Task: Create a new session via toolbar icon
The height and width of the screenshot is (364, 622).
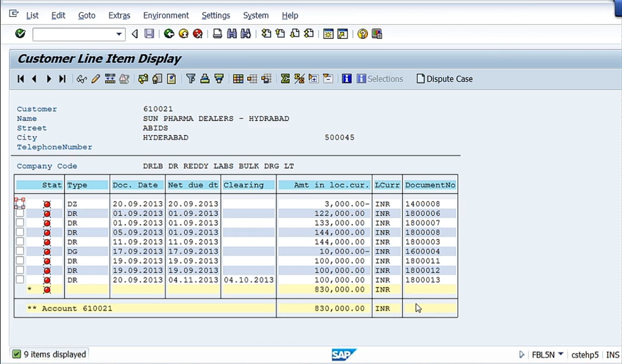Action: (x=328, y=34)
